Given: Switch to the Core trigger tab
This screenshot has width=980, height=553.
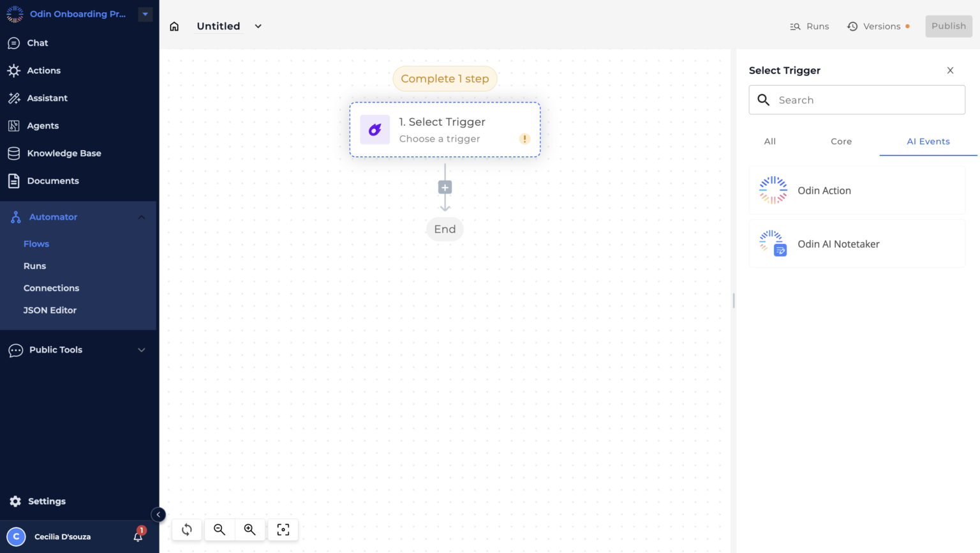Looking at the screenshot, I should point(841,141).
